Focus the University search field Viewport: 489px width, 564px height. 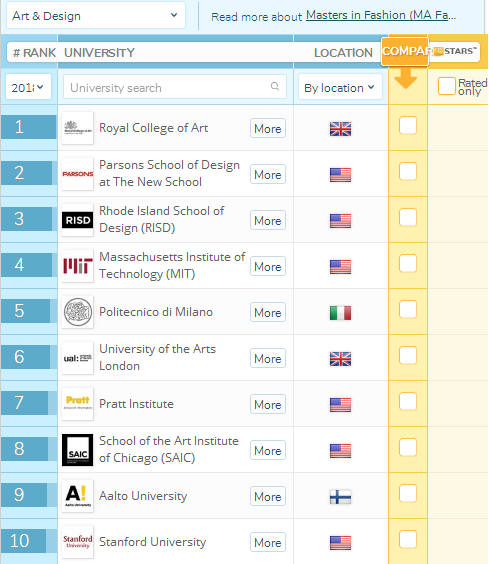point(175,87)
